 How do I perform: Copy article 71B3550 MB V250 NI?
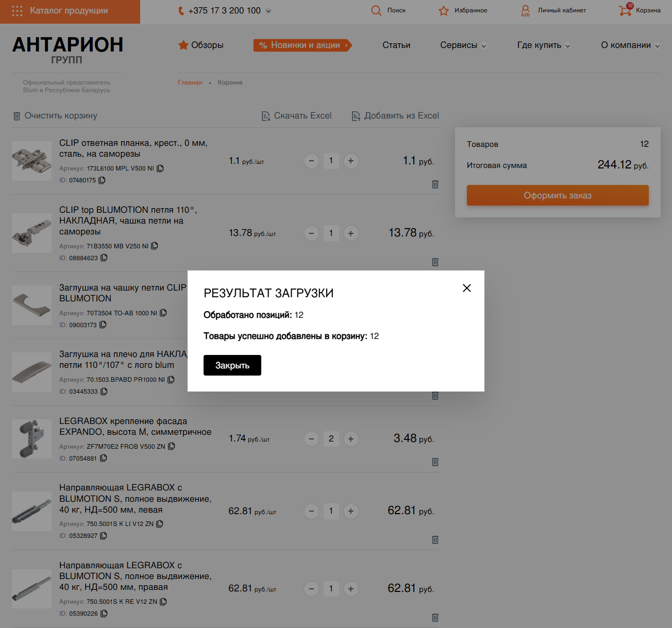(x=155, y=246)
